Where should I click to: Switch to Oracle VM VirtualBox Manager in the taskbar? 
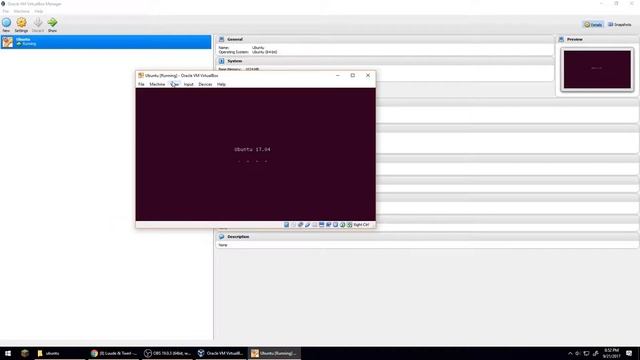[221, 353]
